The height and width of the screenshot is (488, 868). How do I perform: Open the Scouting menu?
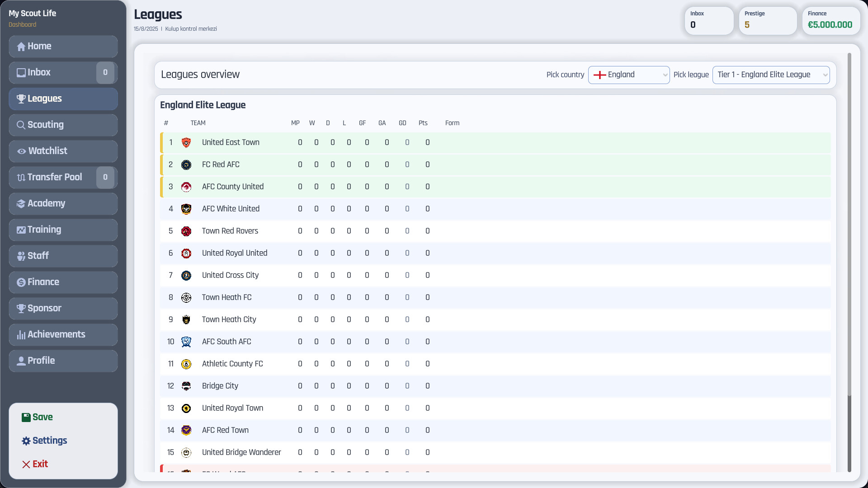[x=63, y=125]
